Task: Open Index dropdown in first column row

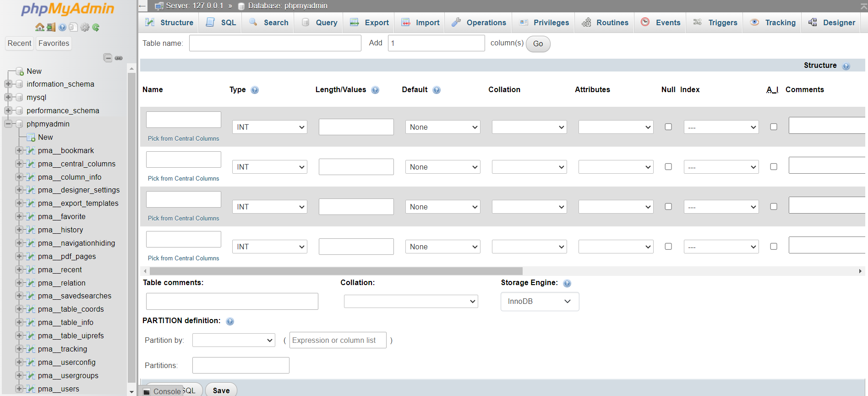Action: coord(721,127)
